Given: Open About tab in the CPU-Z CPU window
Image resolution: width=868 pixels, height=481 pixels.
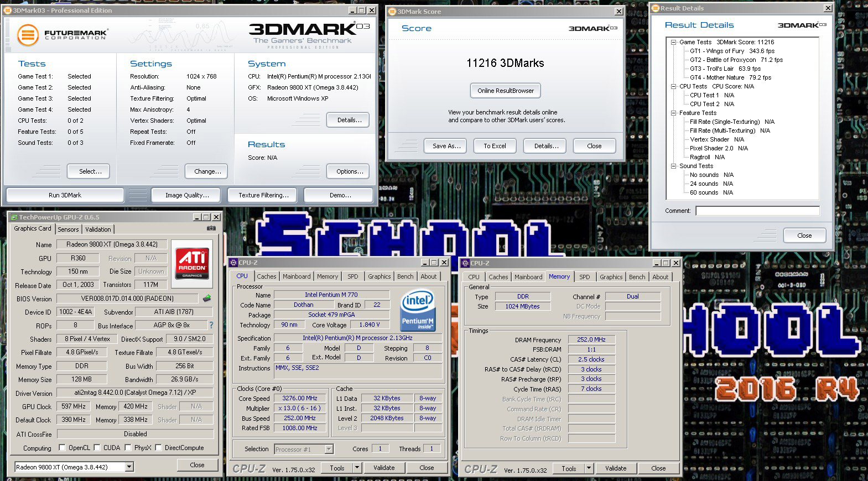Looking at the screenshot, I should (429, 276).
